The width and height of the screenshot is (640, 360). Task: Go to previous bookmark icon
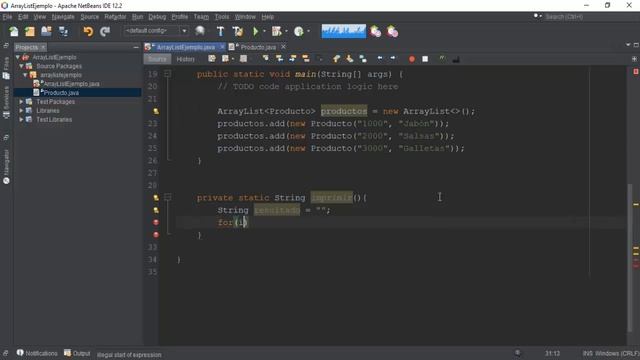[336, 59]
